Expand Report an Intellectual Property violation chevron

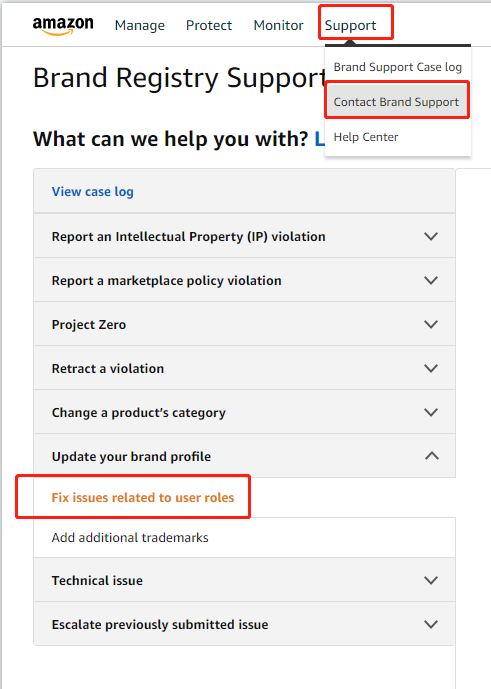click(431, 236)
